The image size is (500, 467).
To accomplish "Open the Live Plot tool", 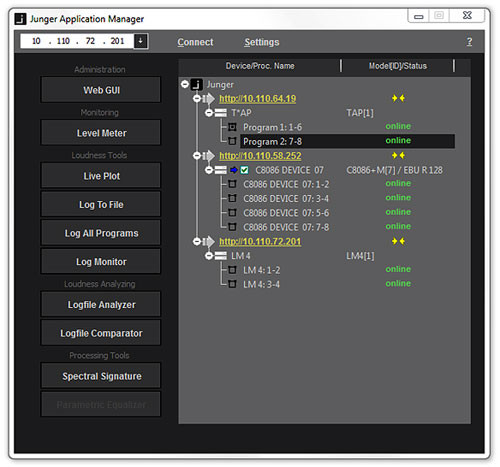I will [101, 176].
